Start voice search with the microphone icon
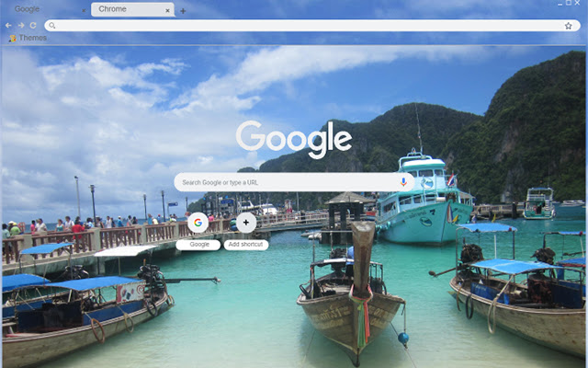Screen dimensions: 588x368 tap(403, 182)
